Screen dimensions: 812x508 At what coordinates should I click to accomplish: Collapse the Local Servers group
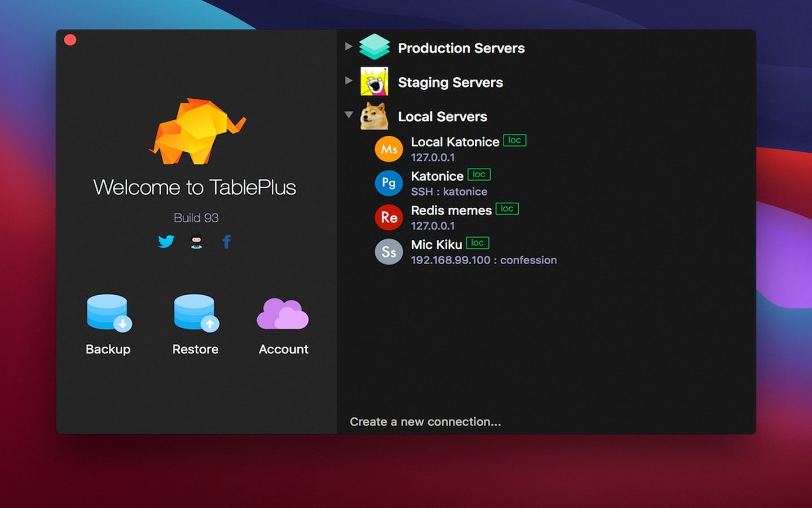(x=348, y=115)
